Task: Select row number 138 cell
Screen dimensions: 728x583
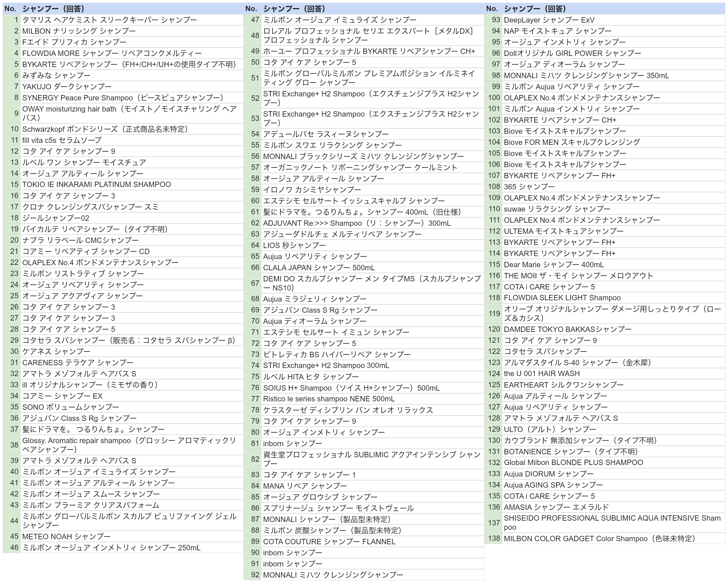Action: (493, 538)
